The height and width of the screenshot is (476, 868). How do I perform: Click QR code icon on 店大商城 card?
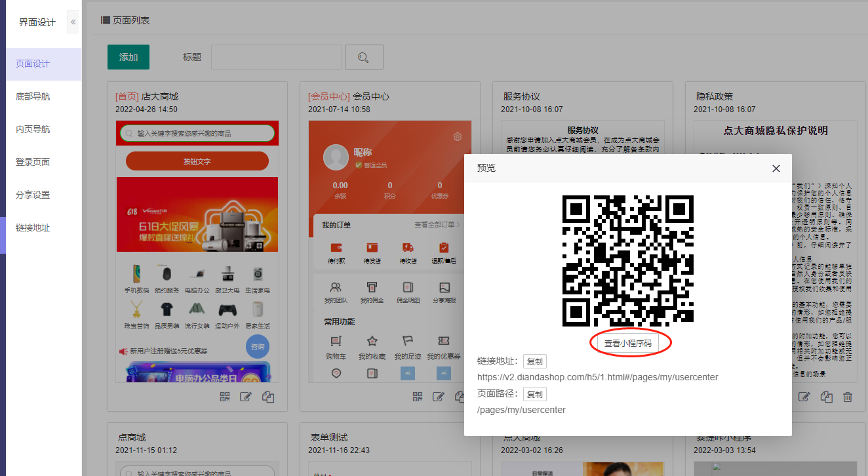point(225,397)
